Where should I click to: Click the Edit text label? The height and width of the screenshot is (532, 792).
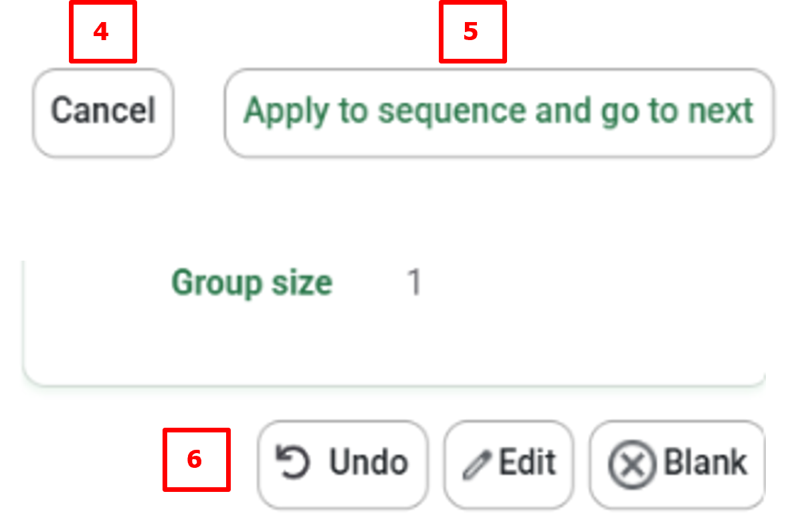tap(527, 462)
